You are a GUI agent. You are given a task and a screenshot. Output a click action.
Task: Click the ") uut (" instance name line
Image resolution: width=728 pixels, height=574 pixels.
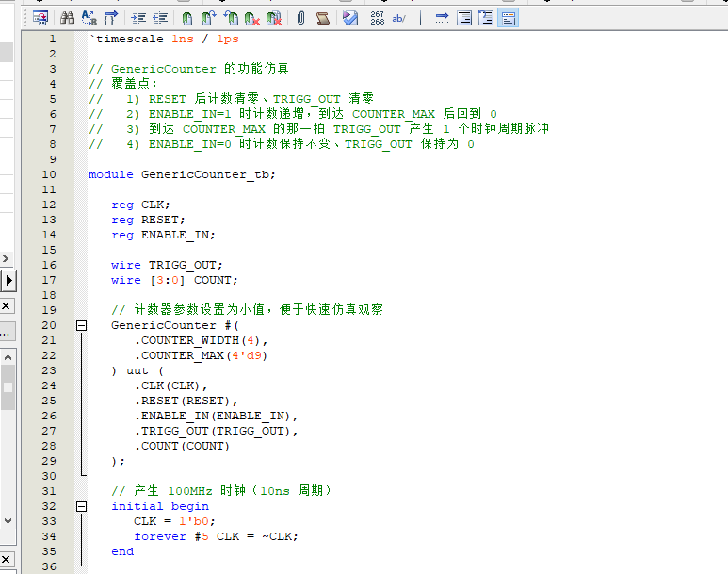pos(137,371)
